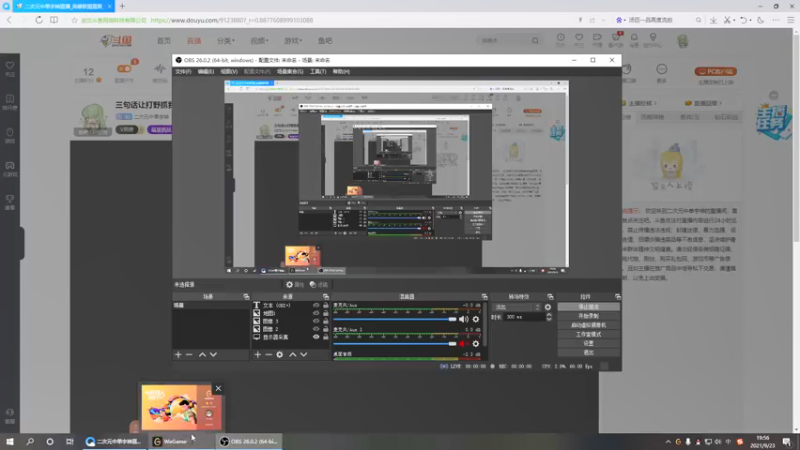Pop out the Scenes dock panel icon
The image size is (800, 450).
(x=246, y=296)
